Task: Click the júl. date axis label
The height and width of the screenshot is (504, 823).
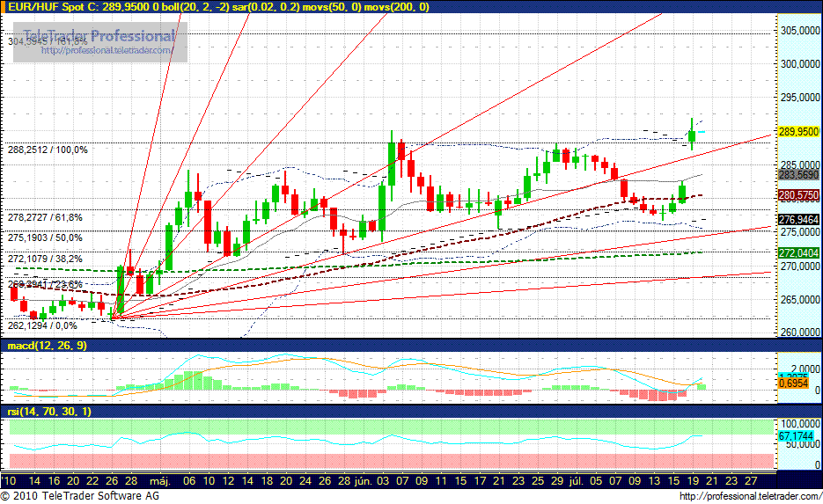Action: [x=577, y=480]
